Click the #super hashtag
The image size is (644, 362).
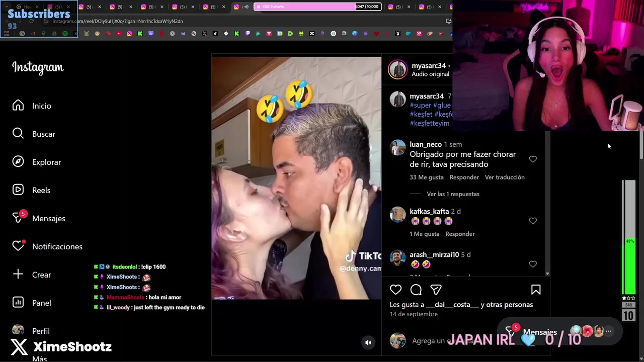coord(421,105)
